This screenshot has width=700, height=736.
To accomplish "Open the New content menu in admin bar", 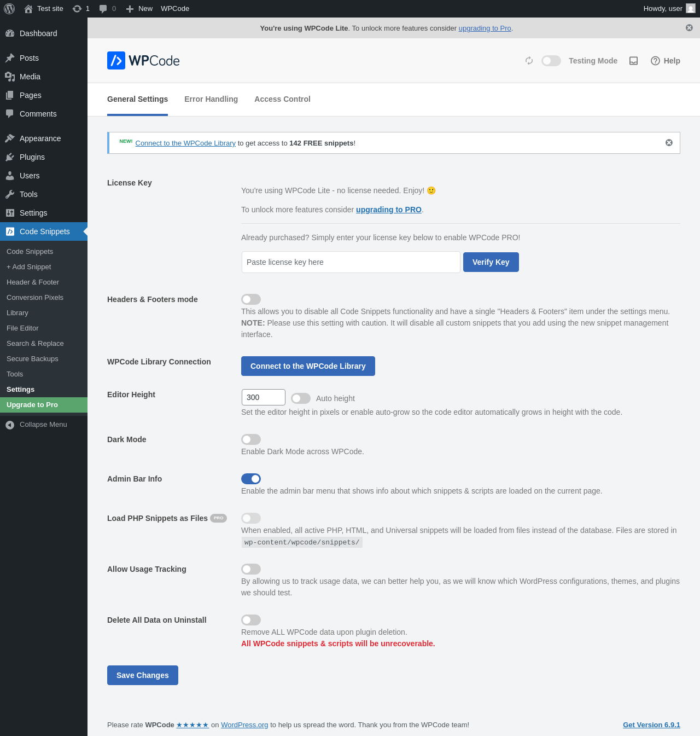I will click(139, 9).
